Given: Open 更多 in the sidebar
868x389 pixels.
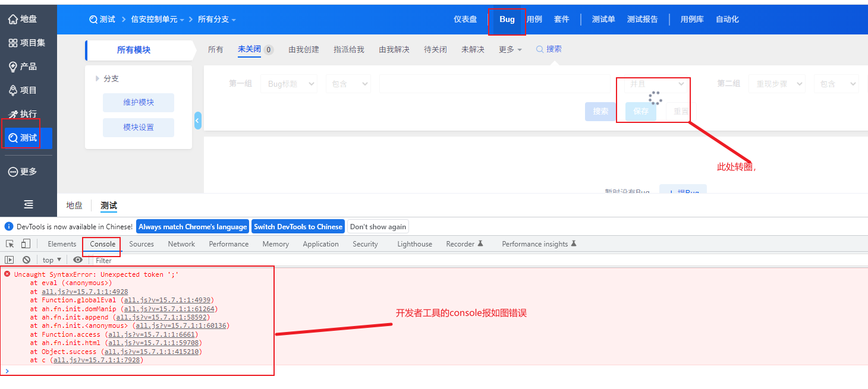Looking at the screenshot, I should tap(24, 172).
